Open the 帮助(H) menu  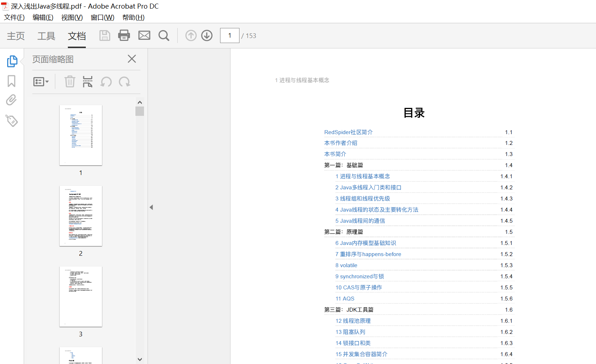point(134,18)
